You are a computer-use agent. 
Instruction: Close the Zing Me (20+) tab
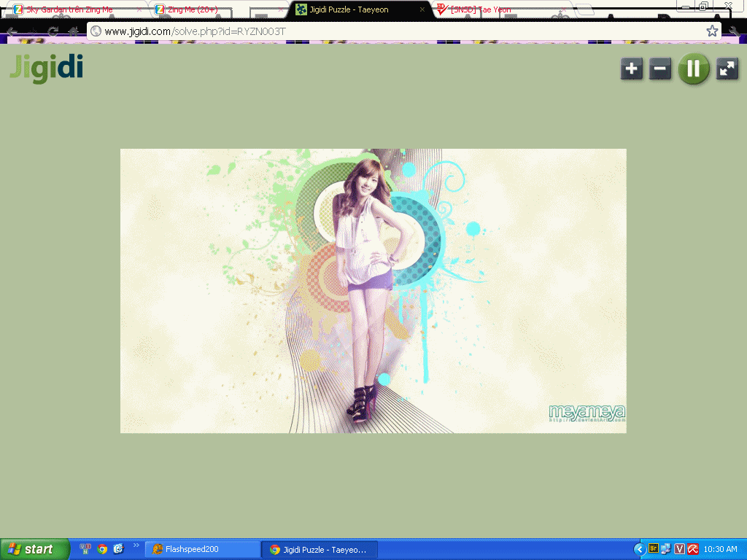coord(281,9)
